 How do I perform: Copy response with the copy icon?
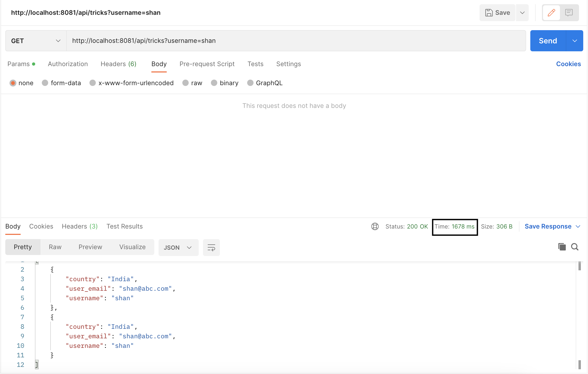click(x=562, y=247)
